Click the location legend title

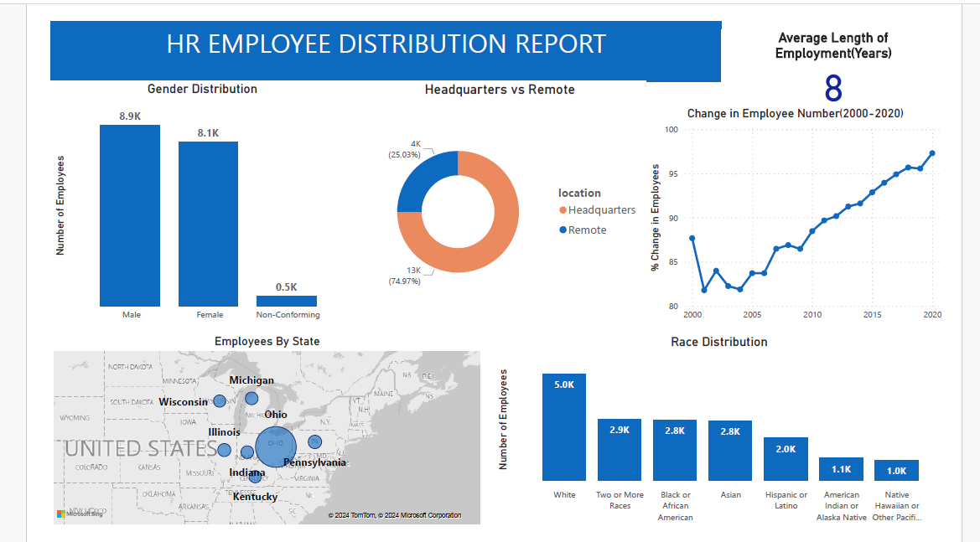tap(579, 193)
